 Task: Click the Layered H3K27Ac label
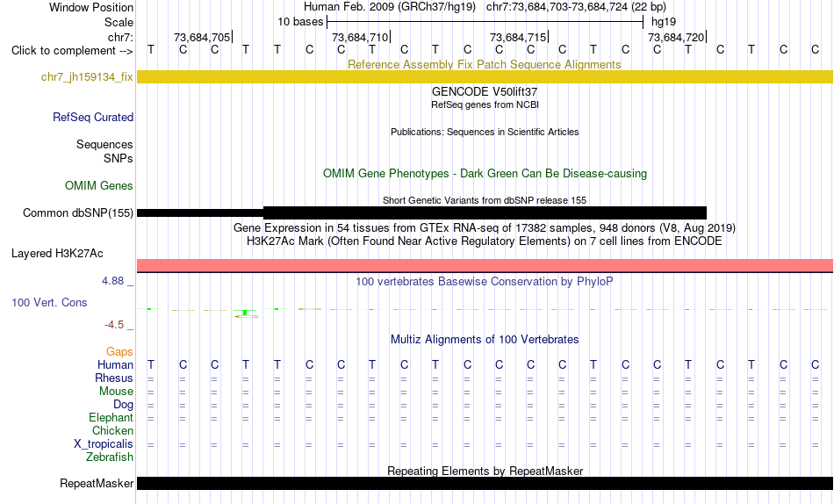(x=57, y=254)
